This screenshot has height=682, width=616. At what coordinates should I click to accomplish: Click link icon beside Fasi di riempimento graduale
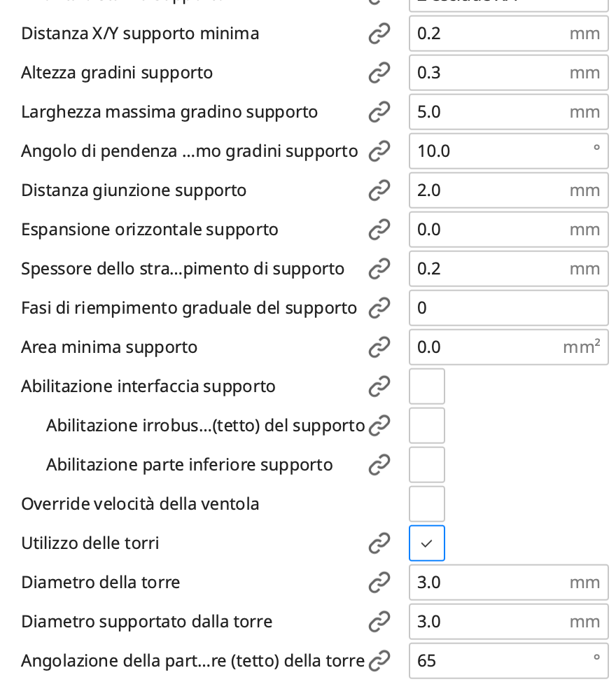pyautogui.click(x=379, y=308)
